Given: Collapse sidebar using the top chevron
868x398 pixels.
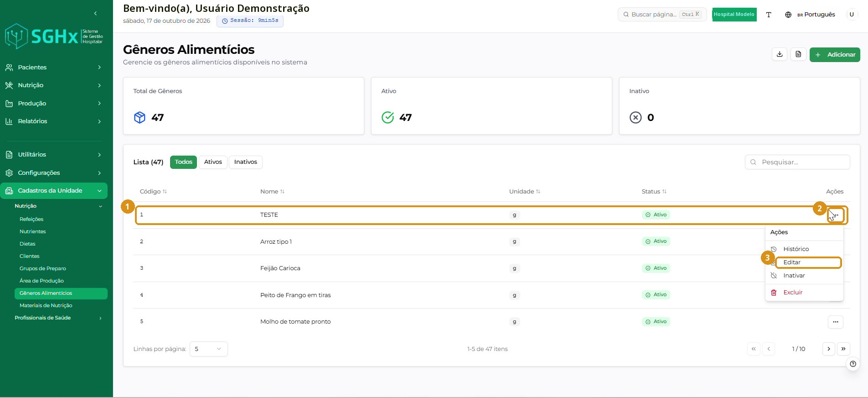Looking at the screenshot, I should pyautogui.click(x=95, y=13).
